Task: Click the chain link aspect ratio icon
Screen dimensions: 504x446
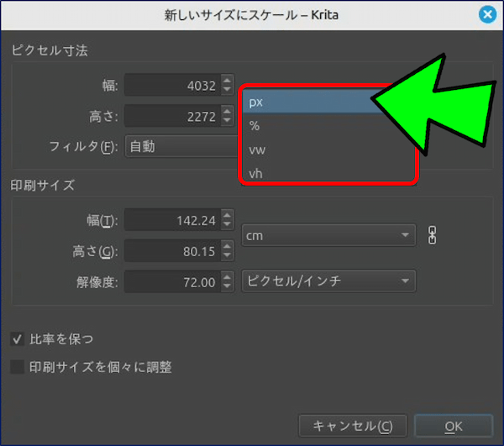Action: [433, 235]
